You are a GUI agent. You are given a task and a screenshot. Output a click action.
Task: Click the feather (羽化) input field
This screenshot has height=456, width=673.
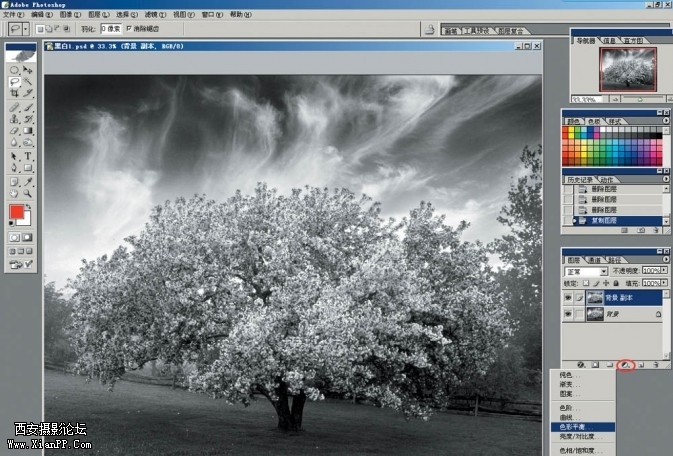pos(110,29)
